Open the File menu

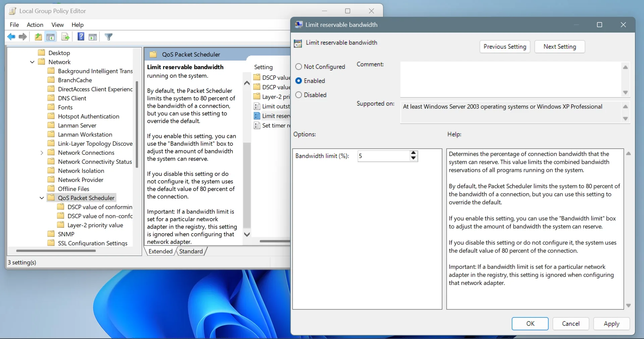[x=14, y=25]
